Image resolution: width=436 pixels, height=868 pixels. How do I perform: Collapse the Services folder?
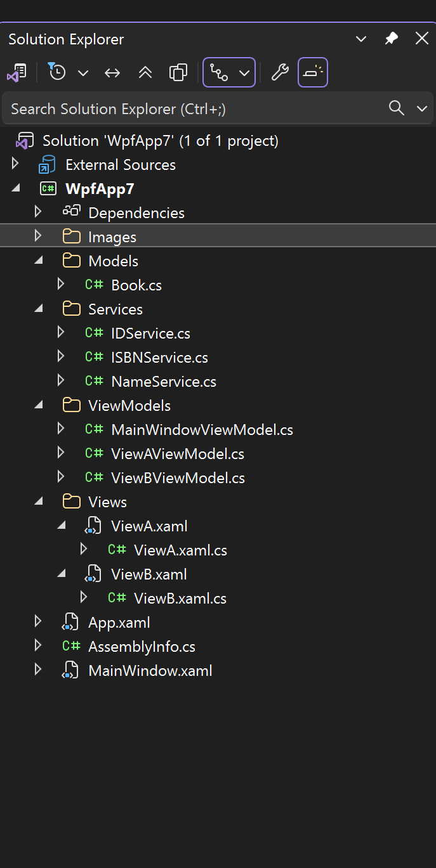tap(38, 309)
